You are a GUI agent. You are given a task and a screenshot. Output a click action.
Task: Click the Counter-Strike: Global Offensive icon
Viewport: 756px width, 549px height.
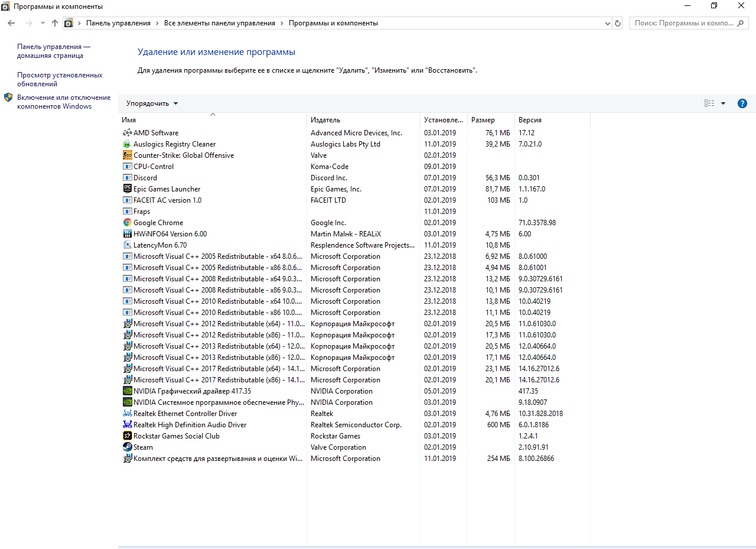[127, 155]
